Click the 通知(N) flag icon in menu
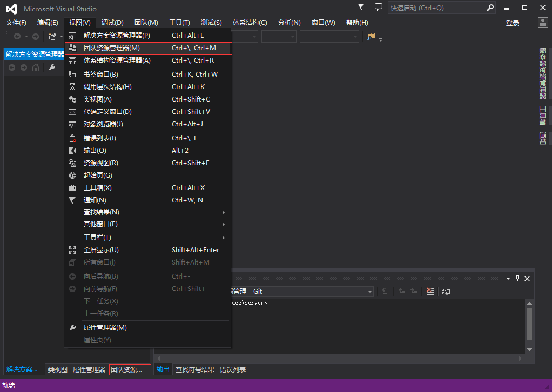The width and height of the screenshot is (552, 392). coord(72,200)
